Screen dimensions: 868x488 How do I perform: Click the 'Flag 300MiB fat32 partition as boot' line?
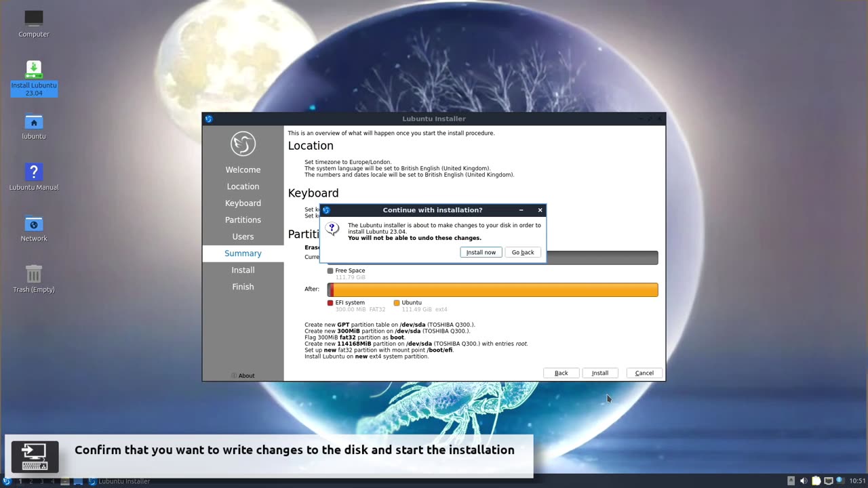355,338
